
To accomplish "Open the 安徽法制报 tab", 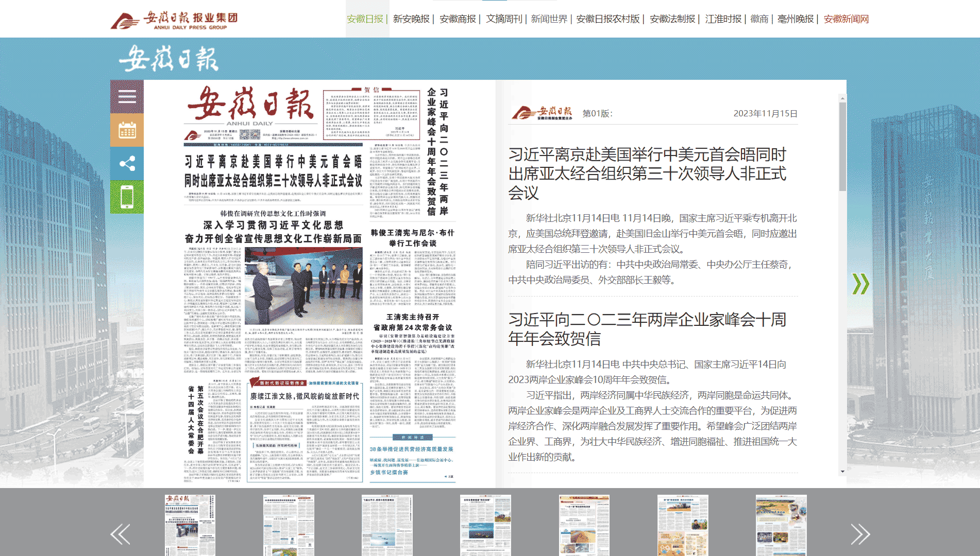I will click(672, 19).
